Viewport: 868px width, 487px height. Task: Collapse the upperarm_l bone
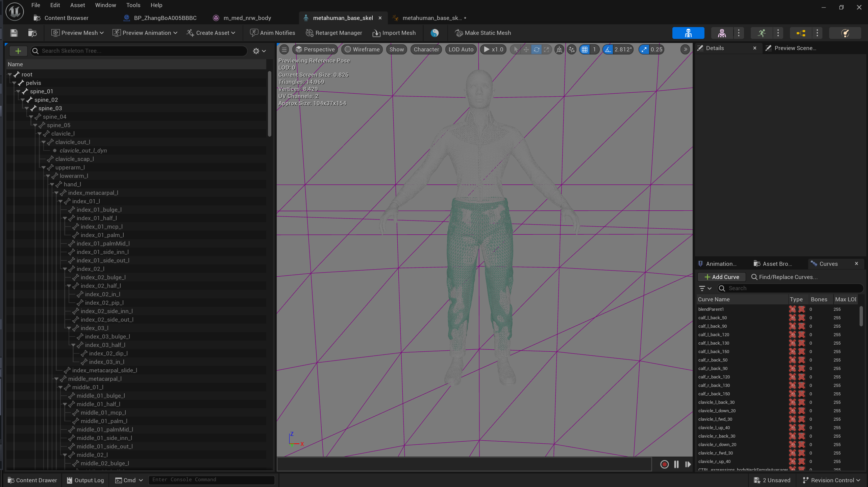(x=44, y=167)
